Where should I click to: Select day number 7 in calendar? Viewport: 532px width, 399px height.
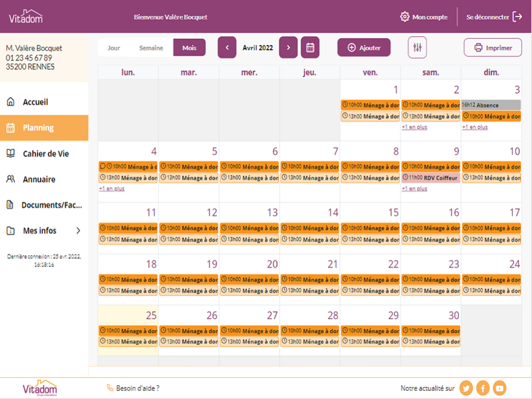[x=336, y=151]
